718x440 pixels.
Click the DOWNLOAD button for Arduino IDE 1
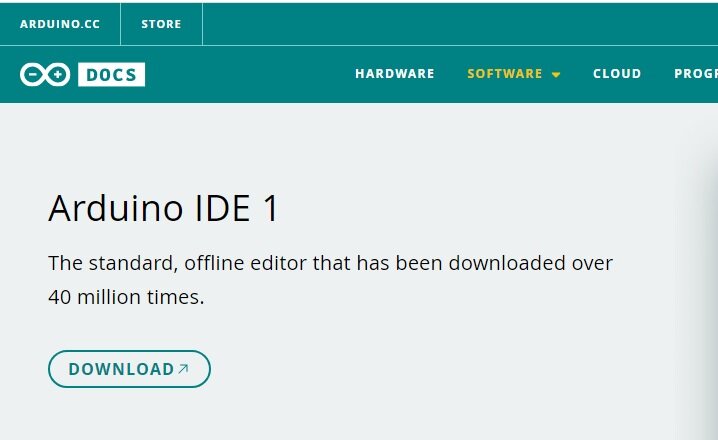click(129, 369)
